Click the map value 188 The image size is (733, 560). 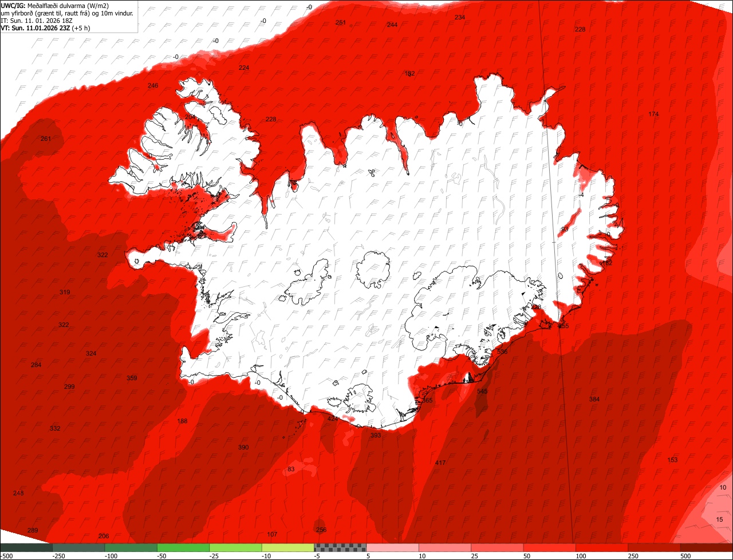pyautogui.click(x=182, y=421)
